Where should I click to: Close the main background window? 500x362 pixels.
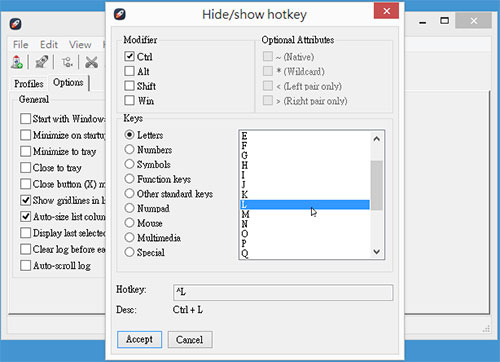click(x=473, y=21)
